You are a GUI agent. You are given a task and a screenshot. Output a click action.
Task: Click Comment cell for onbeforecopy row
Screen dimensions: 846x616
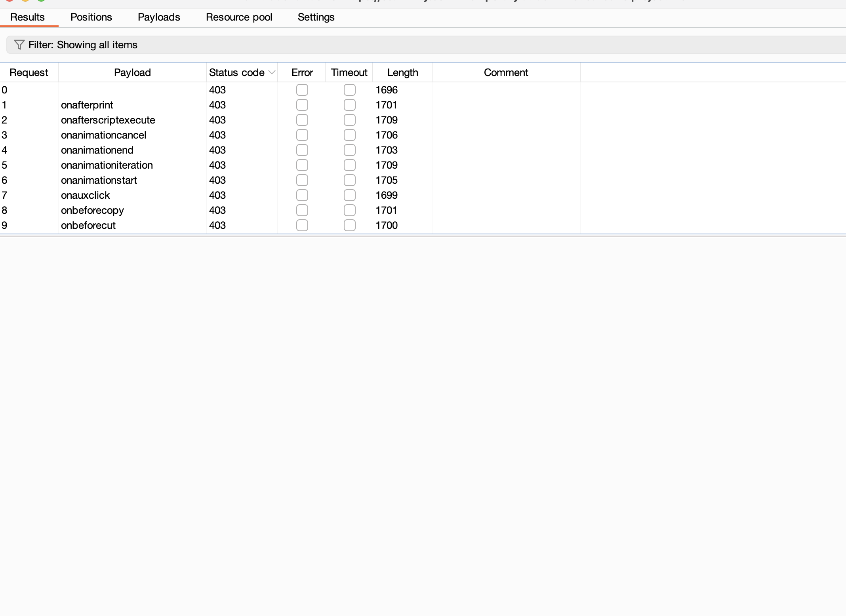coord(506,210)
